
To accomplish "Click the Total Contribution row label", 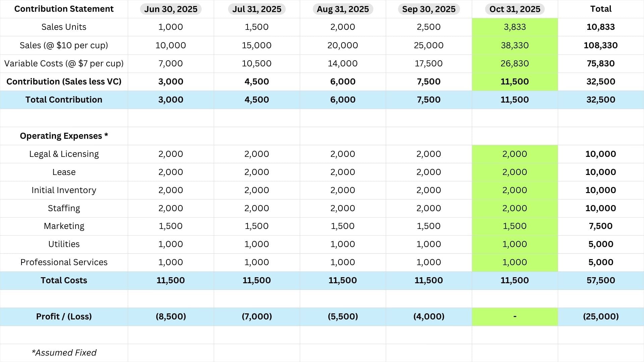I will (64, 100).
